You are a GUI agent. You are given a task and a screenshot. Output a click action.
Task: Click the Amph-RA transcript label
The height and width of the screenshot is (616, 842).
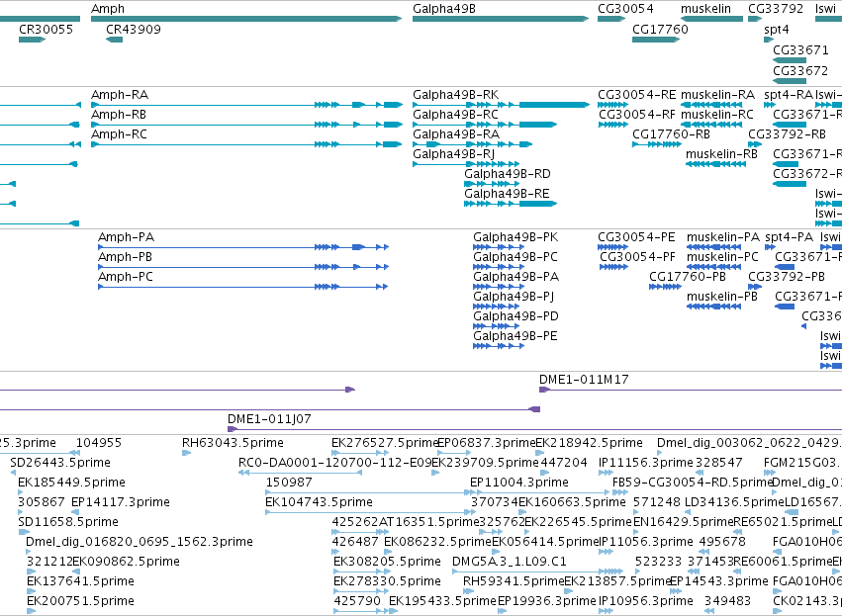click(119, 95)
